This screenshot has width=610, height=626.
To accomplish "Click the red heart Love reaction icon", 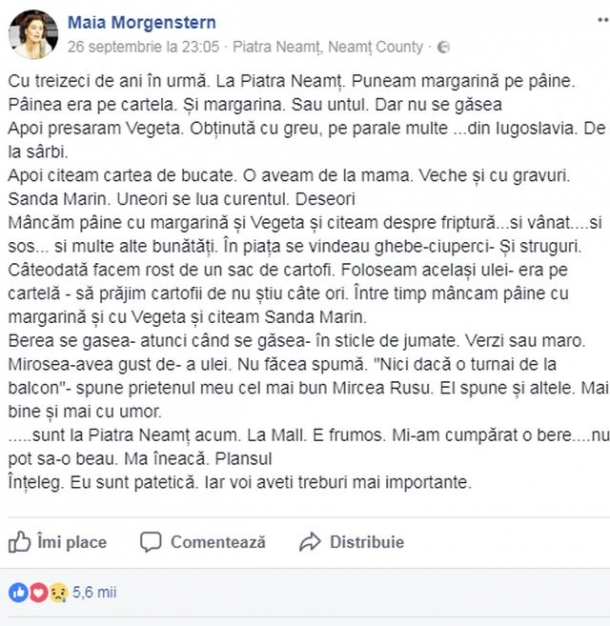I will (x=37, y=592).
